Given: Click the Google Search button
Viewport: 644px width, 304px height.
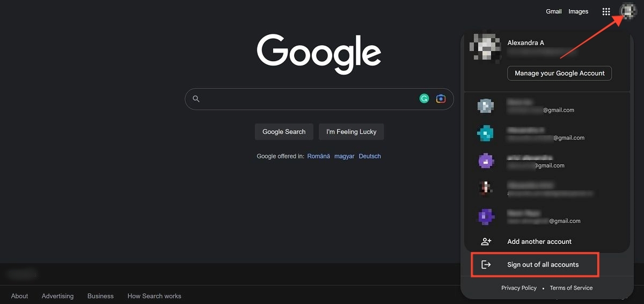Looking at the screenshot, I should tap(284, 132).
